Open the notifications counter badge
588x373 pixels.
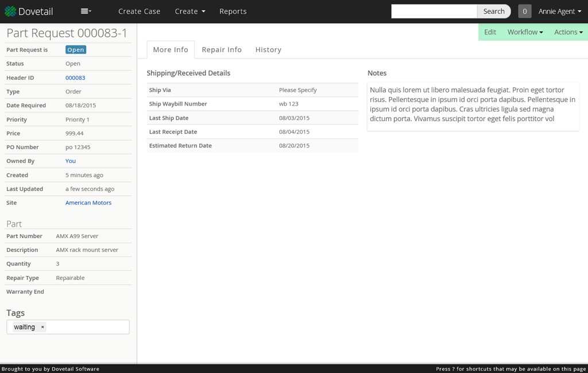(x=525, y=11)
